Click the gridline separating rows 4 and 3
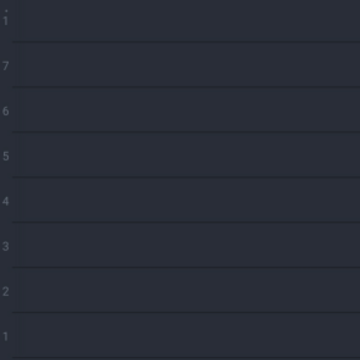This screenshot has height=360, width=360. pyautogui.click(x=186, y=222)
